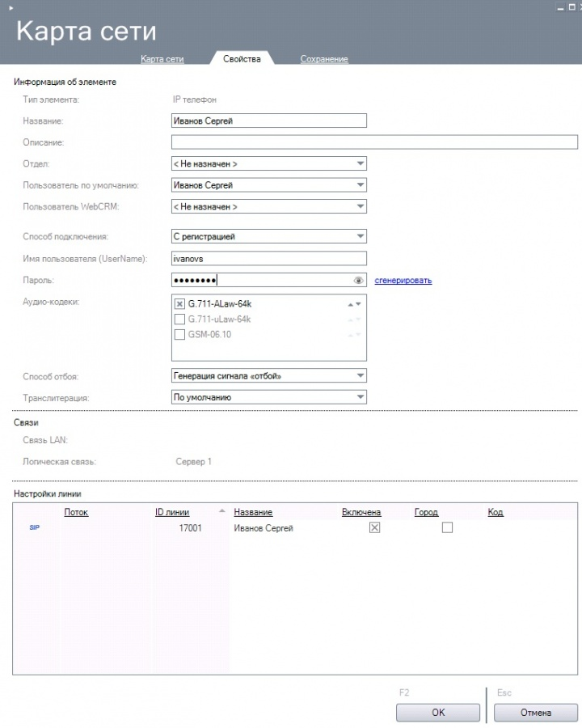Click the eye icon to reveal password
582x728 pixels.
[359, 281]
